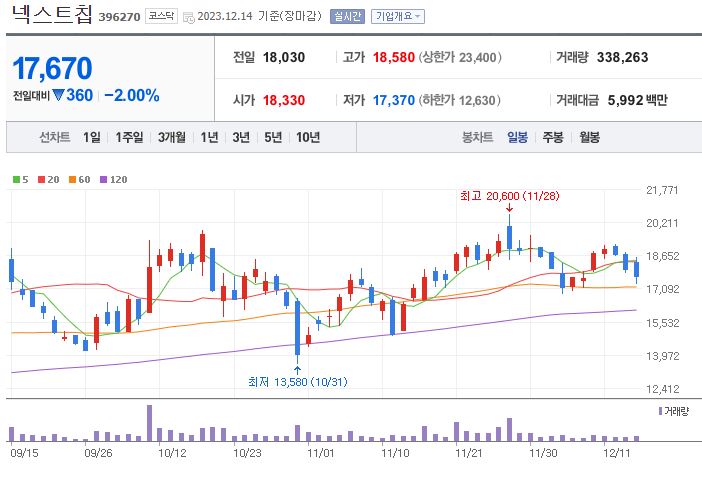Click the stock code 396270
The image size is (702, 482).
(120, 17)
